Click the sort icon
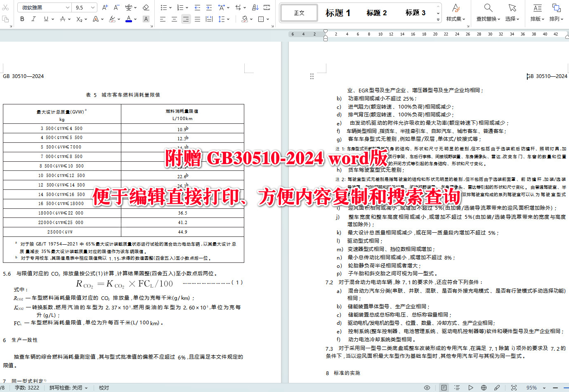Image resolution: width=569 pixels, height=392 pixels. 255,7
